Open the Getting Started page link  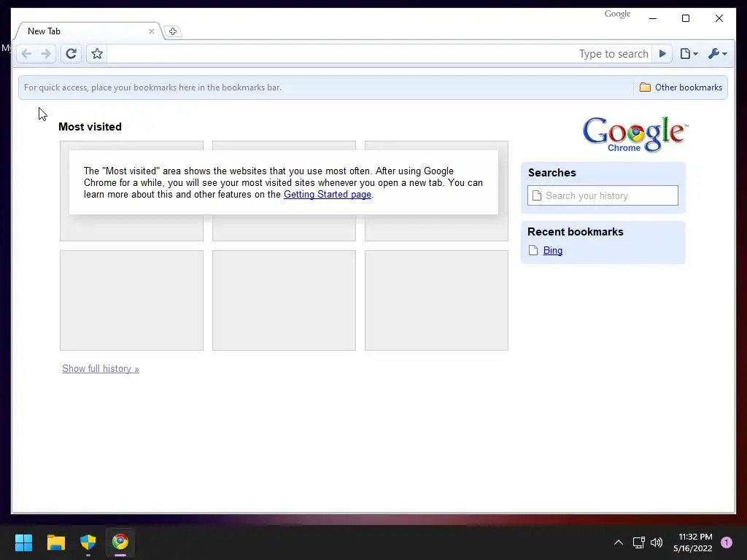328,194
